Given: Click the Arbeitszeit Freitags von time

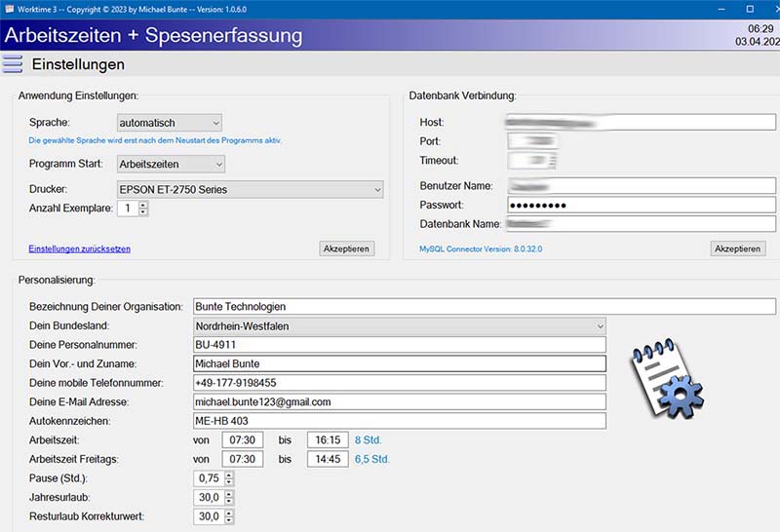Looking at the screenshot, I should [242, 459].
